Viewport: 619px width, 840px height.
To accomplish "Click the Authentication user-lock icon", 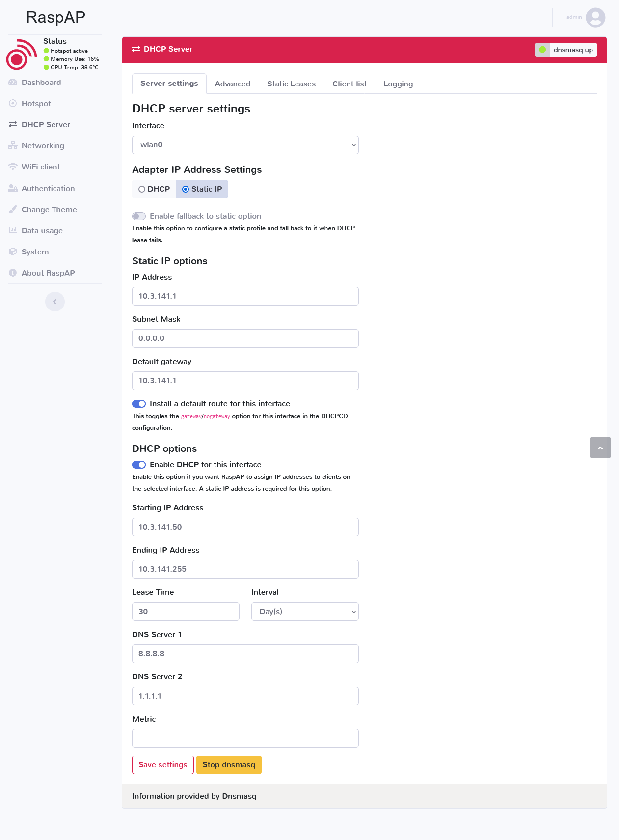I will tap(13, 189).
